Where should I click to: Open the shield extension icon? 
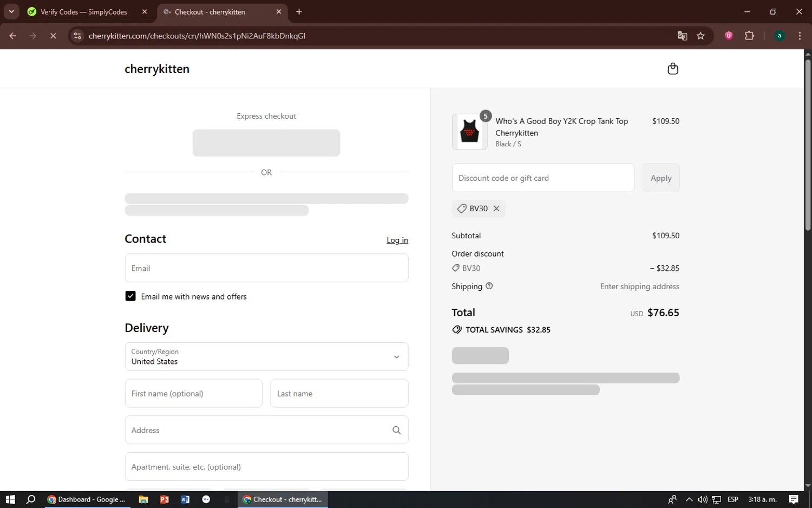coord(729,36)
